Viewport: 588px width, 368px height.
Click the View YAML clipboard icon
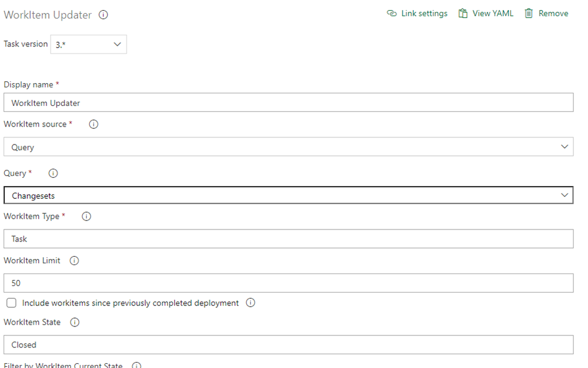[463, 13]
